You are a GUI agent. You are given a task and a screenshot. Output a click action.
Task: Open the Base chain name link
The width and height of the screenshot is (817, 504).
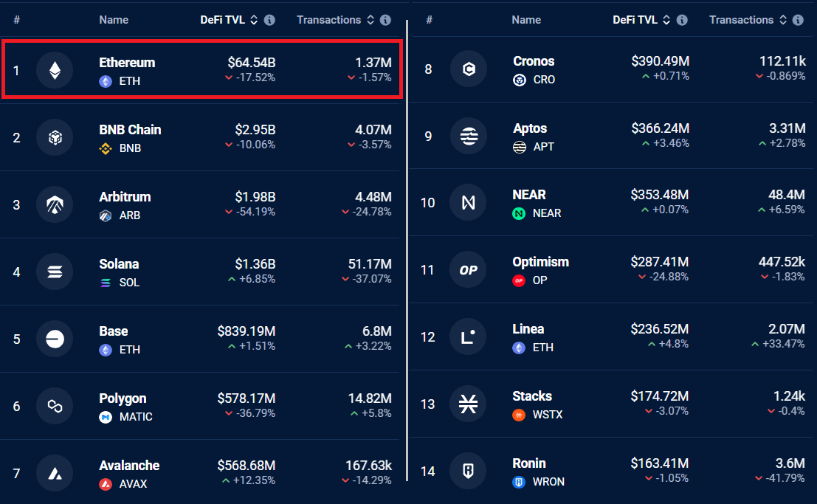(x=114, y=331)
